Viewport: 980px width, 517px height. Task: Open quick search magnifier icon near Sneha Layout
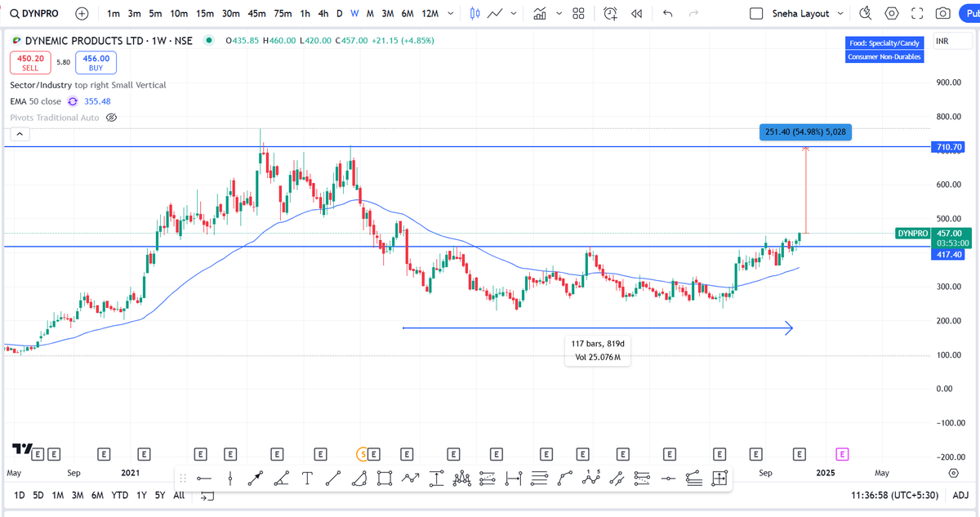(x=866, y=14)
